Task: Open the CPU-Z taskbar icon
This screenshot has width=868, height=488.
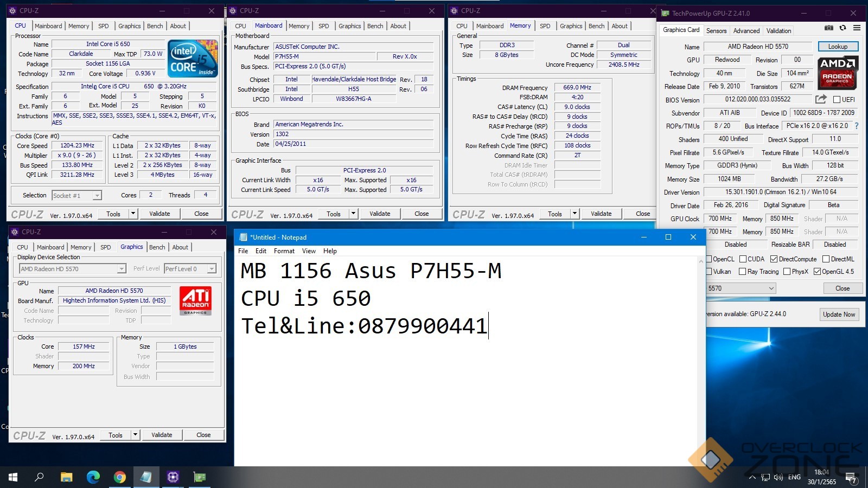Action: pos(173,477)
